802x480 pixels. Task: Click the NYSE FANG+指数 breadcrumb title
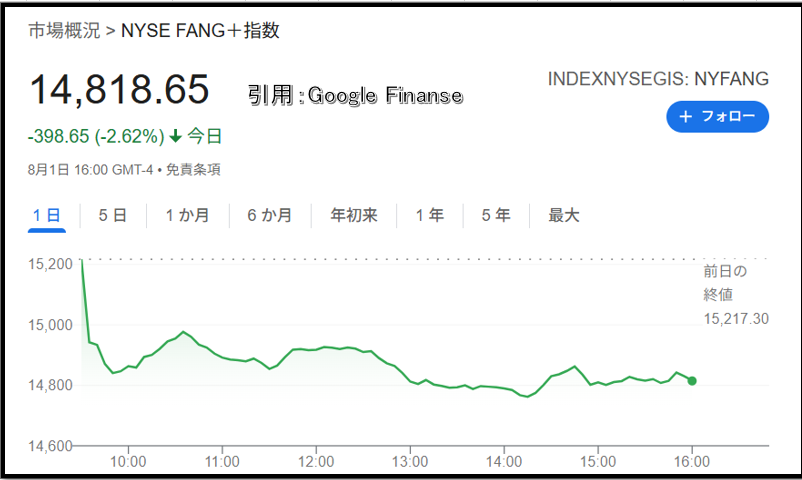(200, 30)
